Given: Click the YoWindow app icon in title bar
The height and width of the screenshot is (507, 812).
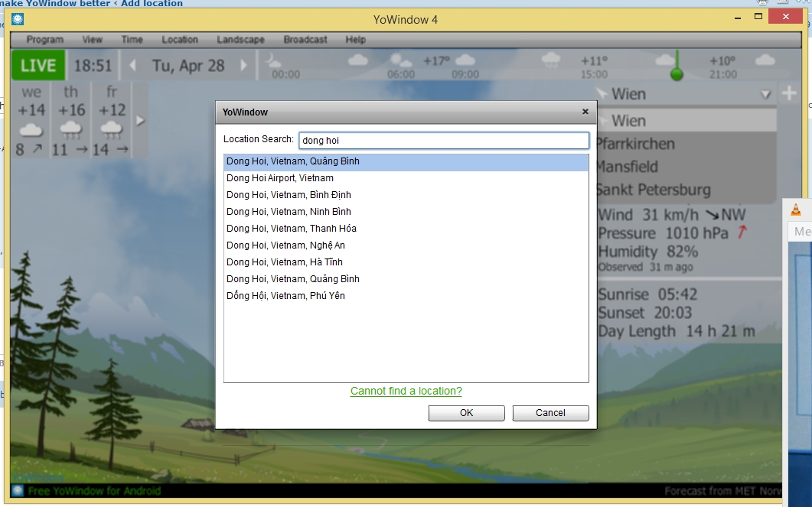Looking at the screenshot, I should coord(18,20).
